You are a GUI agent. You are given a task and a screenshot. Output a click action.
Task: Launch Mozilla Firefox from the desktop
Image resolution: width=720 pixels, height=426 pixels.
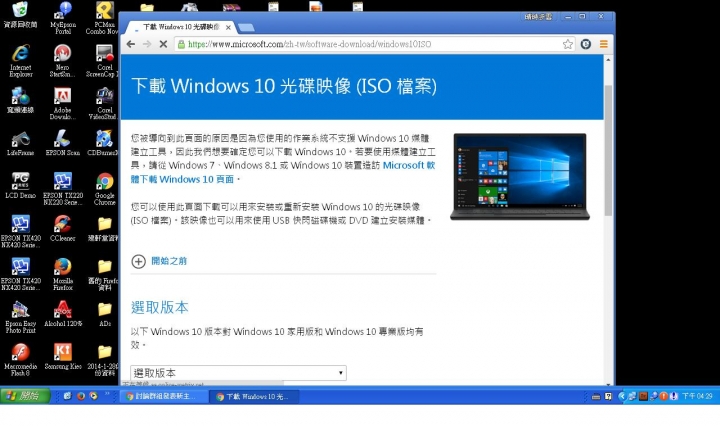click(x=62, y=274)
